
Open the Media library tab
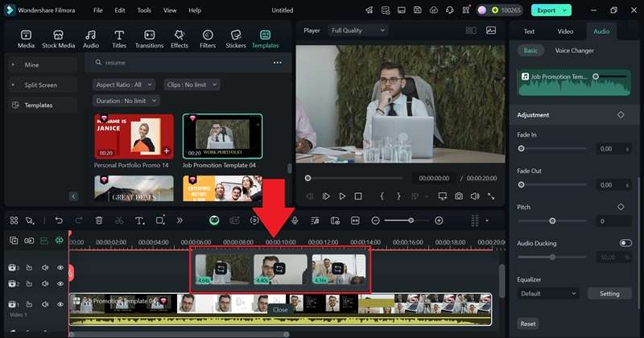(x=26, y=39)
